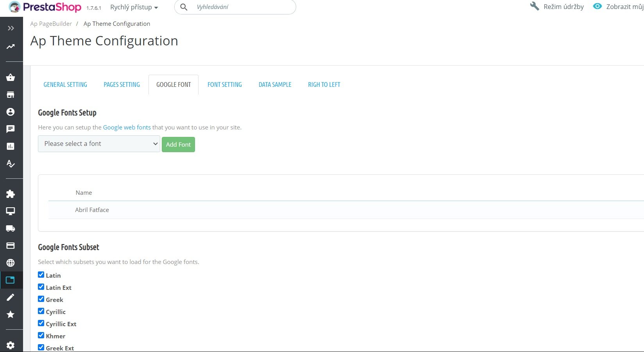This screenshot has height=352, width=644.
Task: Uncheck the Cyrillic Ext subset checkbox
Action: (x=41, y=323)
